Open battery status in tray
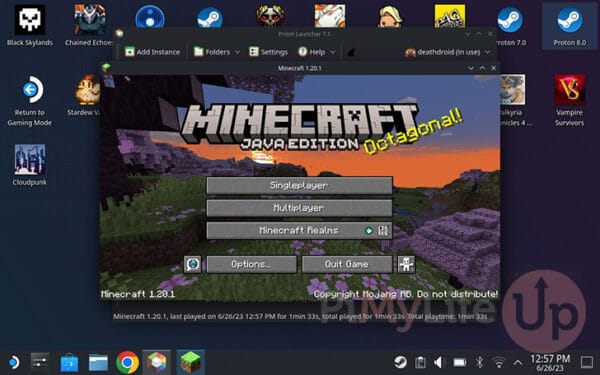This screenshot has width=600, height=375. [460, 362]
